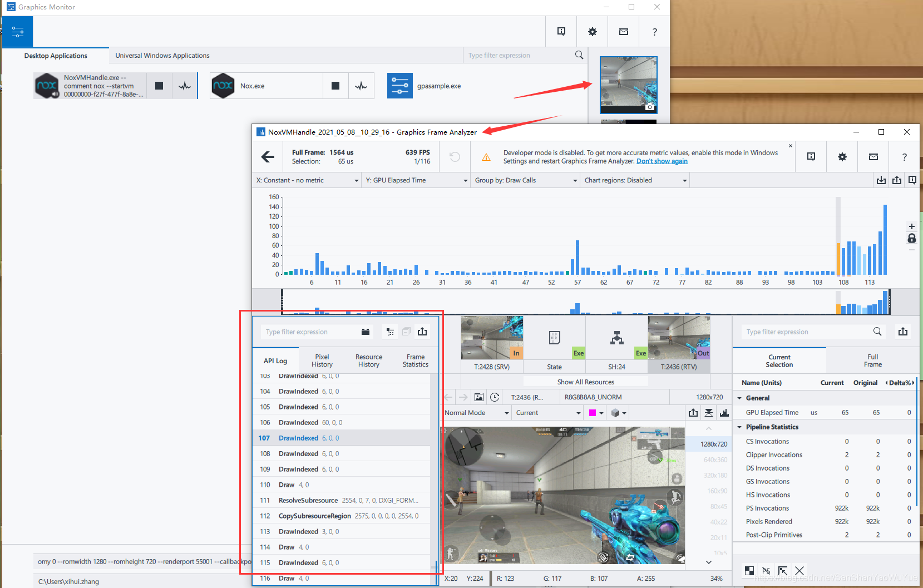
Task: Switch to Universal Windows Applications tab
Action: click(162, 56)
